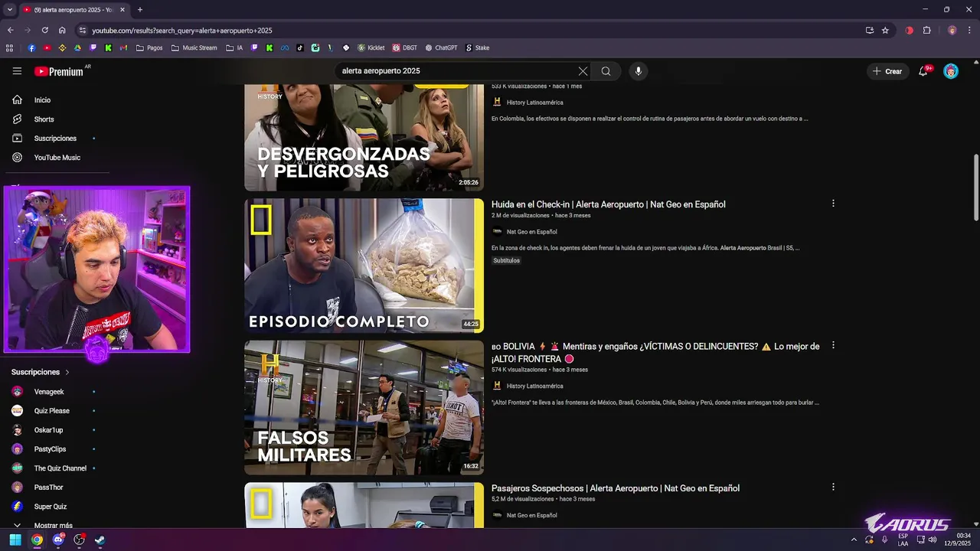
Task: Bookmark this page with the star
Action: point(886,31)
